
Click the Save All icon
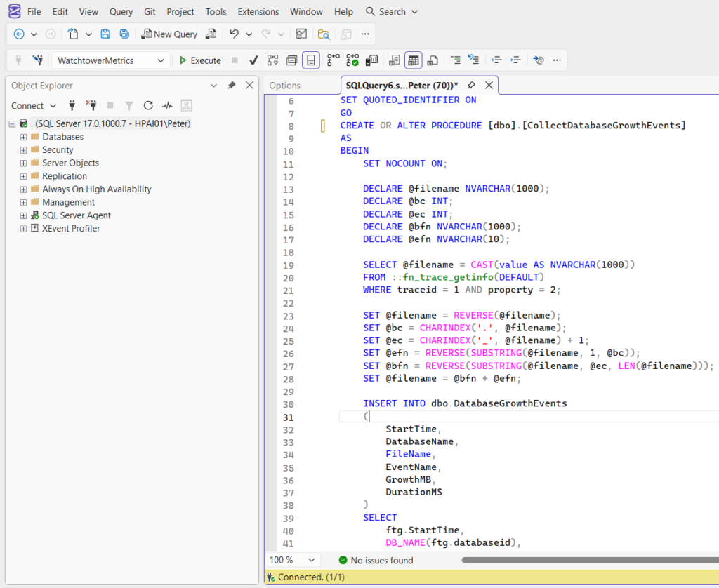(124, 33)
